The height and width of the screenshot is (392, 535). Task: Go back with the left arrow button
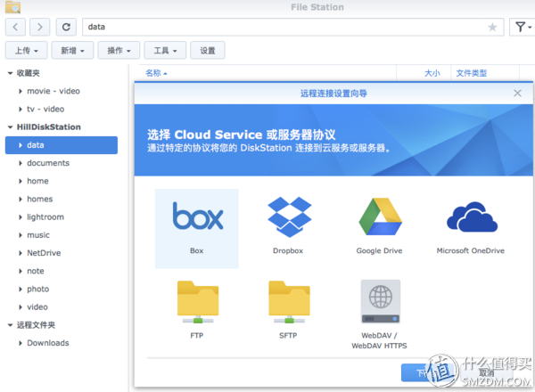pyautogui.click(x=15, y=27)
